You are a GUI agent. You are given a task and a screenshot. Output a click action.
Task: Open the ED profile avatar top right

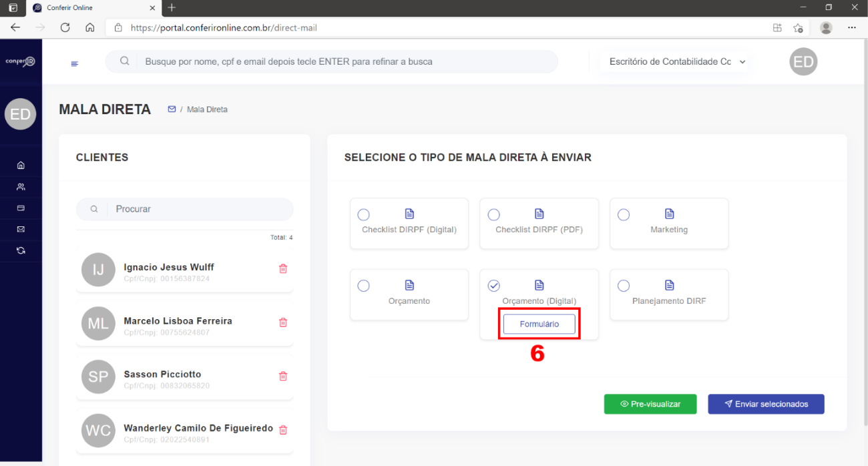pyautogui.click(x=803, y=61)
